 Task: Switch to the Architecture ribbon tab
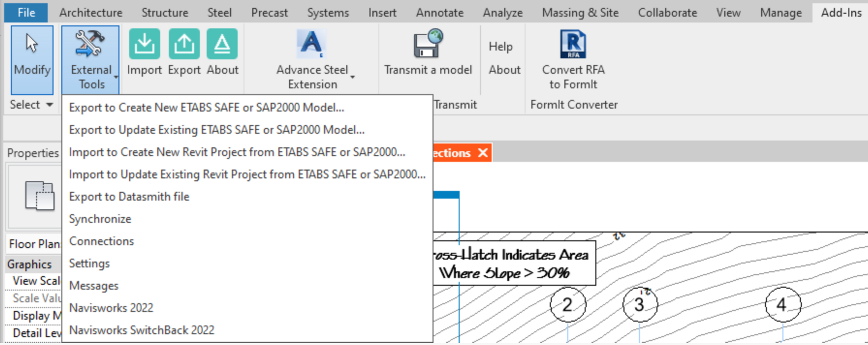pyautogui.click(x=91, y=13)
